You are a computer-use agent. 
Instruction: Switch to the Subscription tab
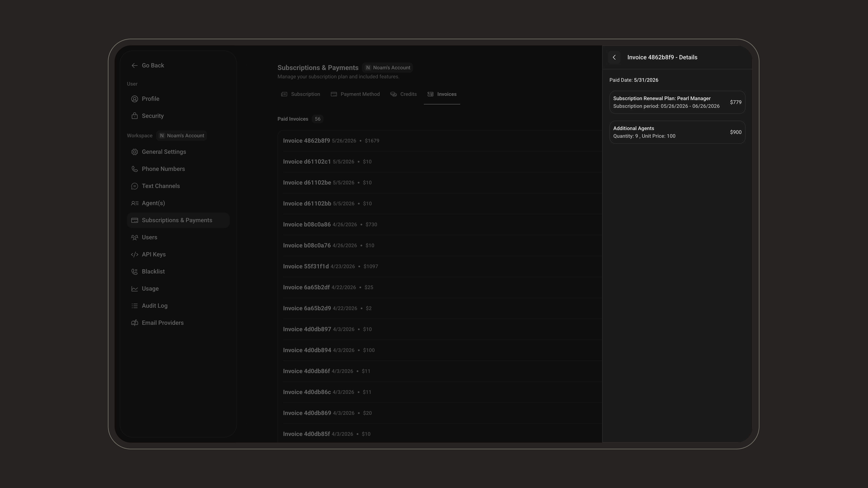[x=301, y=94]
